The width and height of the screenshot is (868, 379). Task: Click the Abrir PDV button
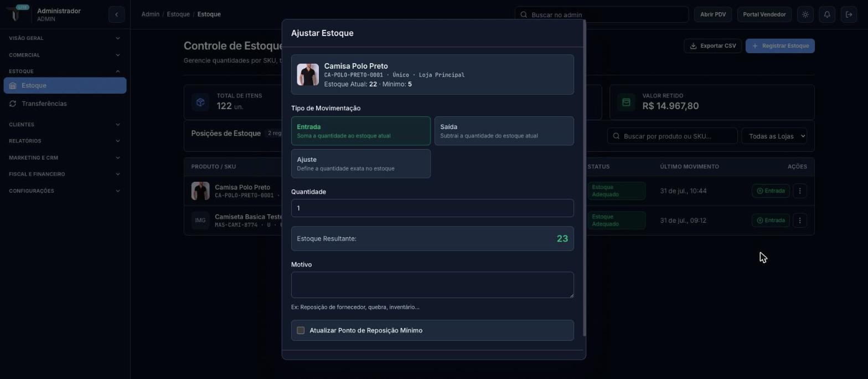pyautogui.click(x=713, y=14)
